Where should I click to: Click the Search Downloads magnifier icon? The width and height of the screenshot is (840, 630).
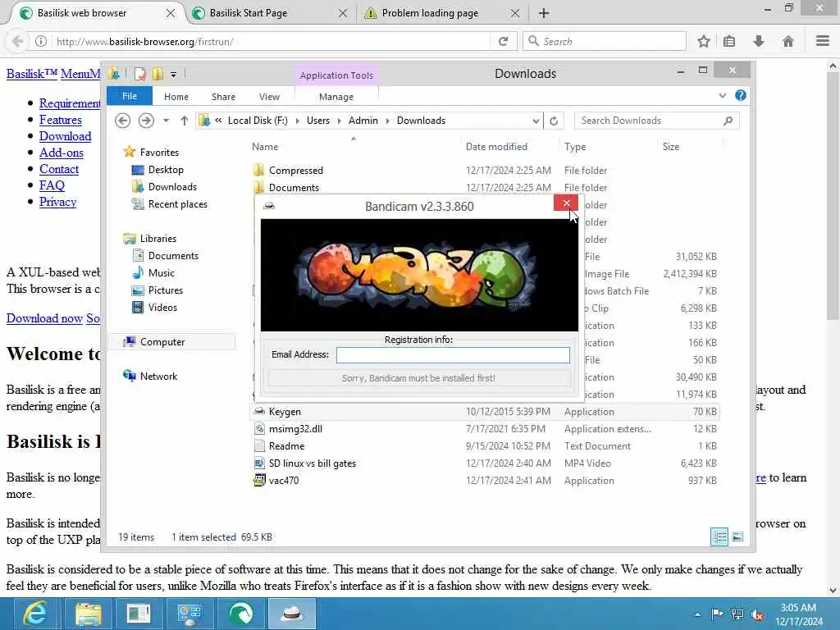(x=728, y=121)
